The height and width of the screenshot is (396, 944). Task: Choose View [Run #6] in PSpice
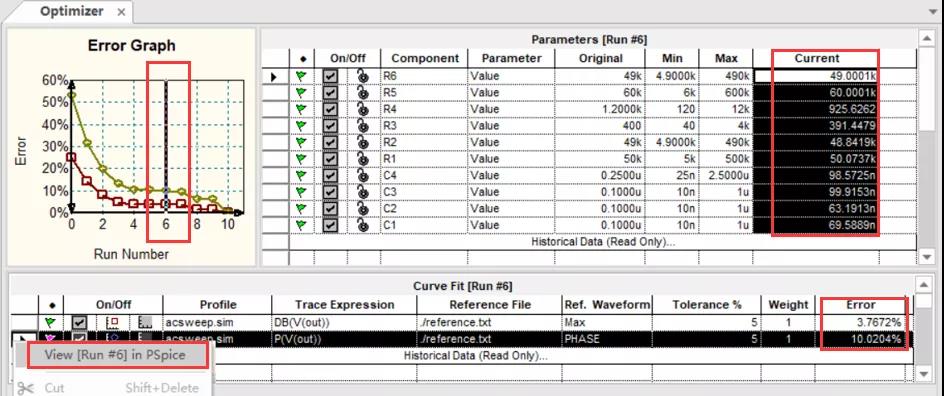(114, 354)
